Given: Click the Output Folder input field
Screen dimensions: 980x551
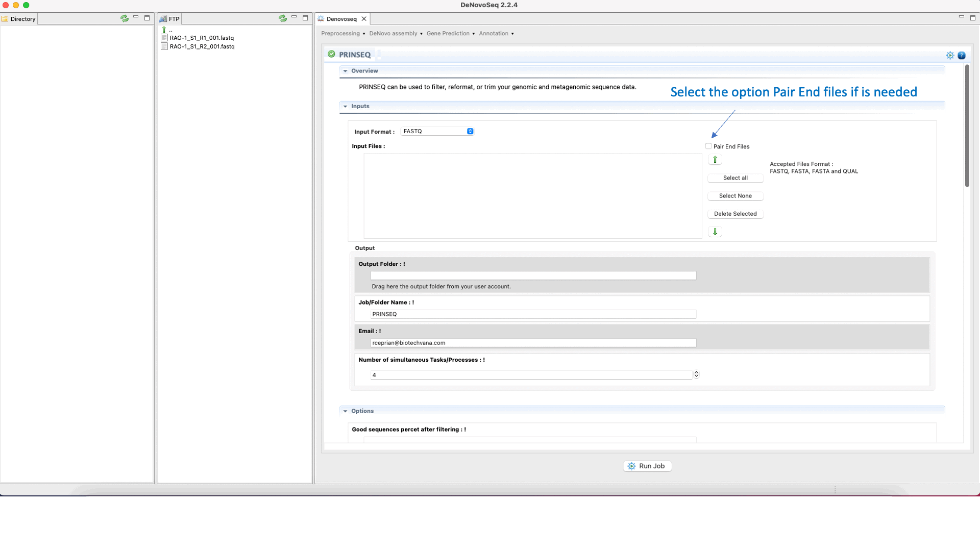Looking at the screenshot, I should coord(533,275).
